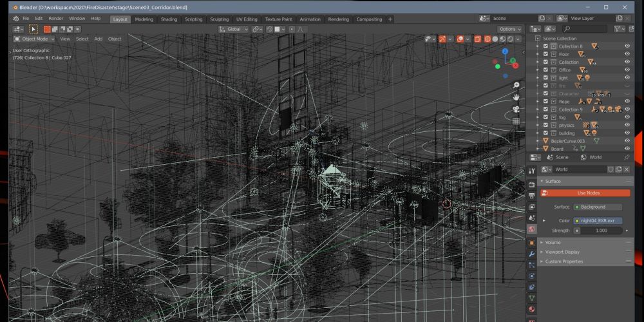Toggle the perspective/orthographic grid icon
This screenshot has width=644, height=322.
[516, 121]
